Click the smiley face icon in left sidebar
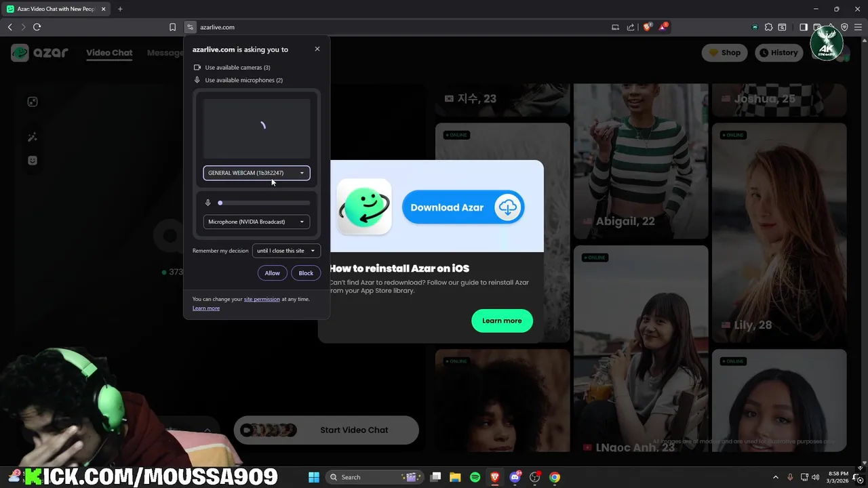This screenshot has width=868, height=488. tap(33, 161)
